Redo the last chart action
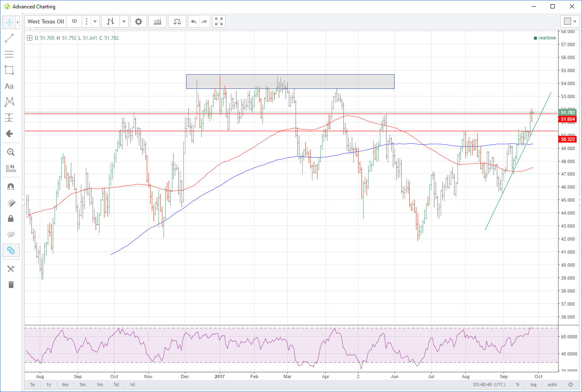The image size is (582, 392). pos(204,21)
